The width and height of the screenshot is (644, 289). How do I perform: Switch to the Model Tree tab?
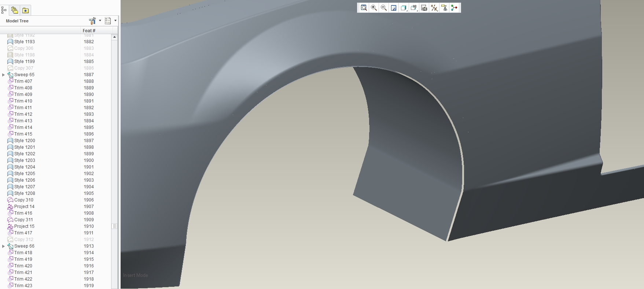4,10
